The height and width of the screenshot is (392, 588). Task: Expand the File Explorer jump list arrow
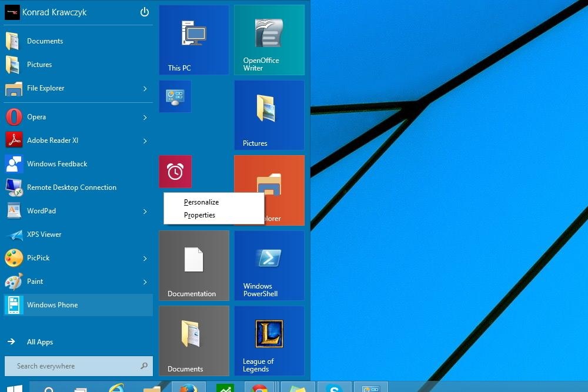145,88
